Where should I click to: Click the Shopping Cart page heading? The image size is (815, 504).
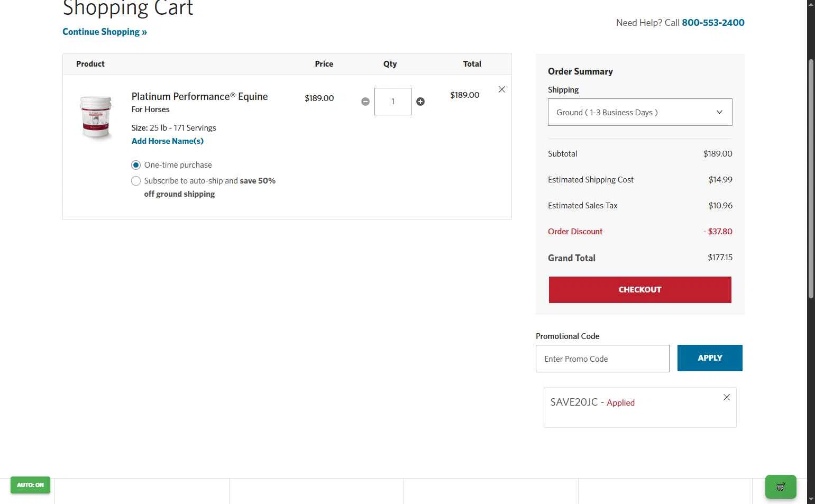[128, 8]
